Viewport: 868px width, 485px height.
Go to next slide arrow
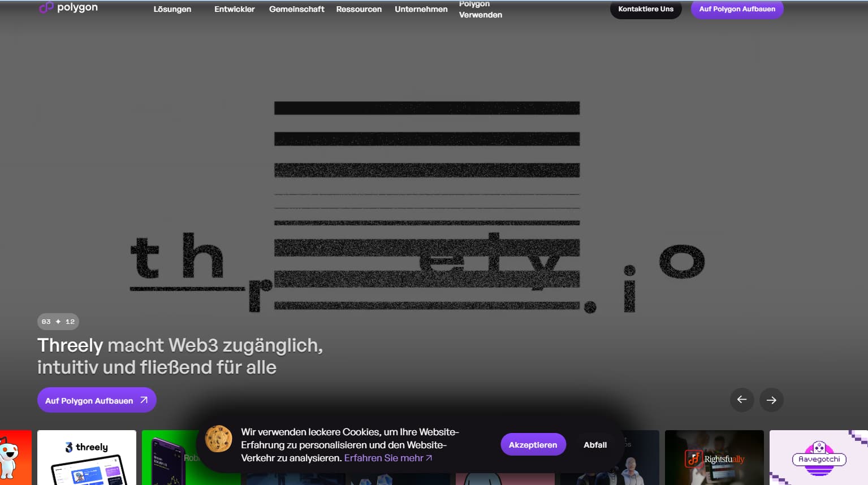point(771,400)
